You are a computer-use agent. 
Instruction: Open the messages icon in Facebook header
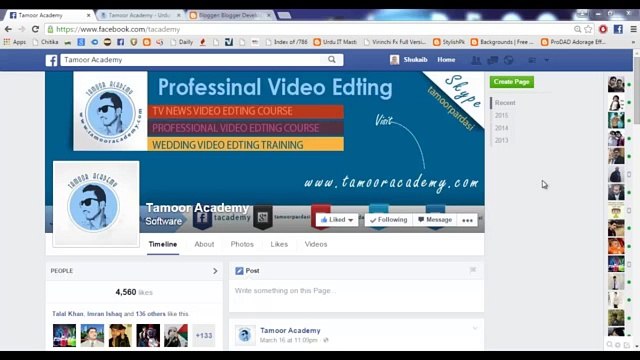[493, 60]
